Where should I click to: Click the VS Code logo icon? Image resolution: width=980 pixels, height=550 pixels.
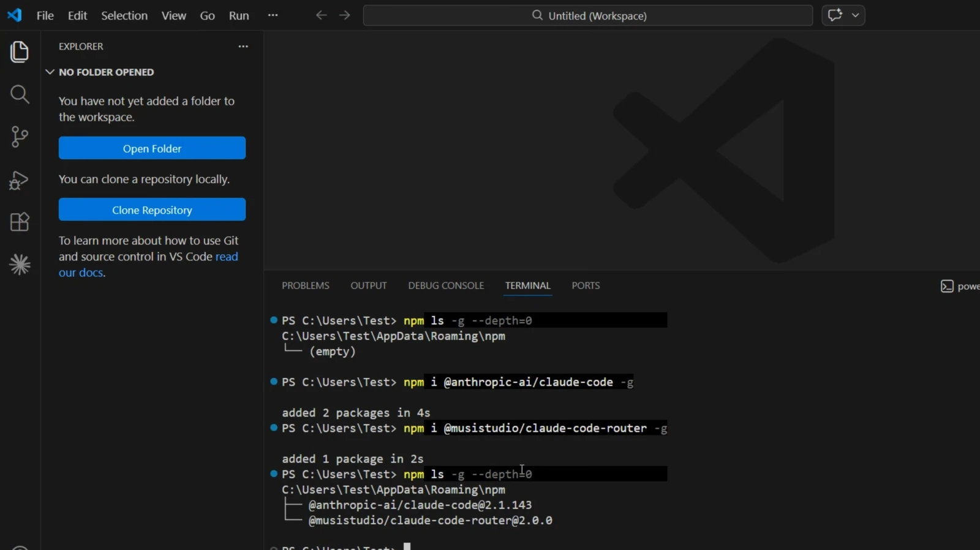[15, 15]
